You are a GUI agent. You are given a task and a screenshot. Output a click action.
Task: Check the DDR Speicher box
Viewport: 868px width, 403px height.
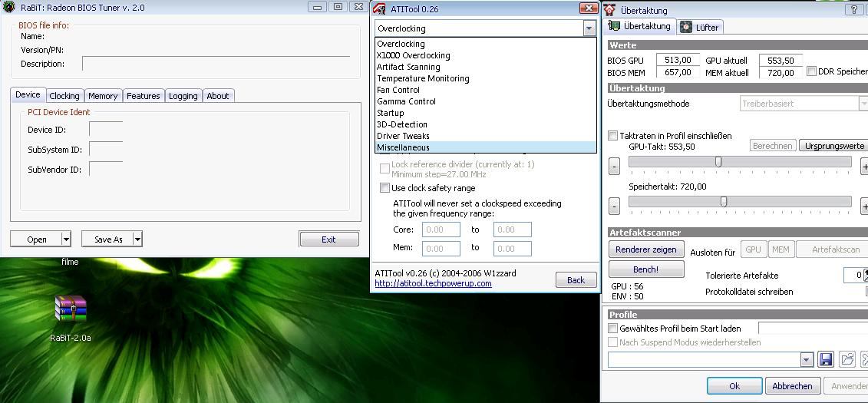click(811, 71)
